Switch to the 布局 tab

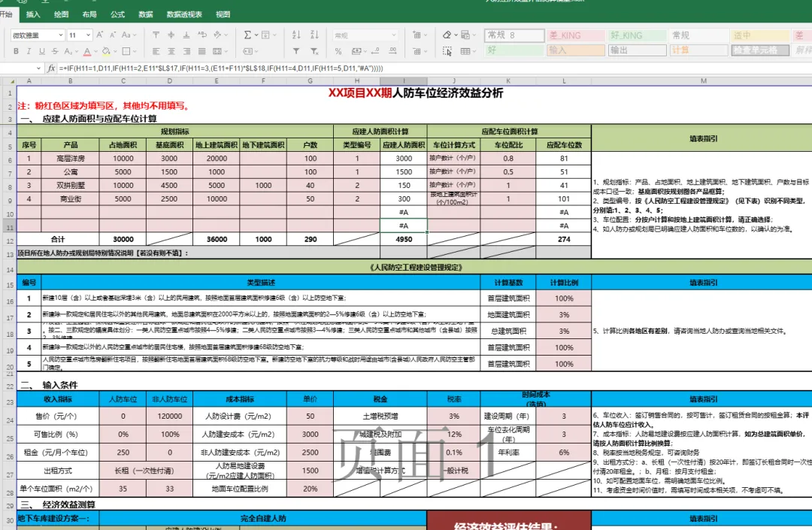click(89, 14)
